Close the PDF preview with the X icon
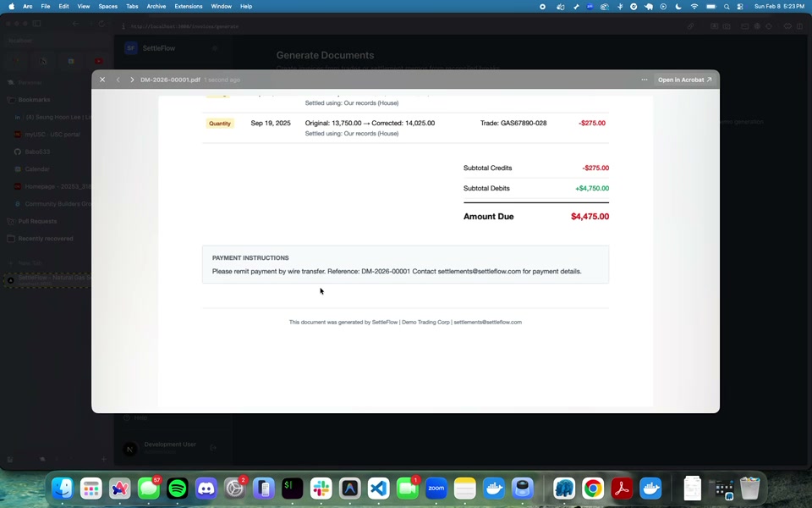The image size is (812, 508). coord(102,80)
